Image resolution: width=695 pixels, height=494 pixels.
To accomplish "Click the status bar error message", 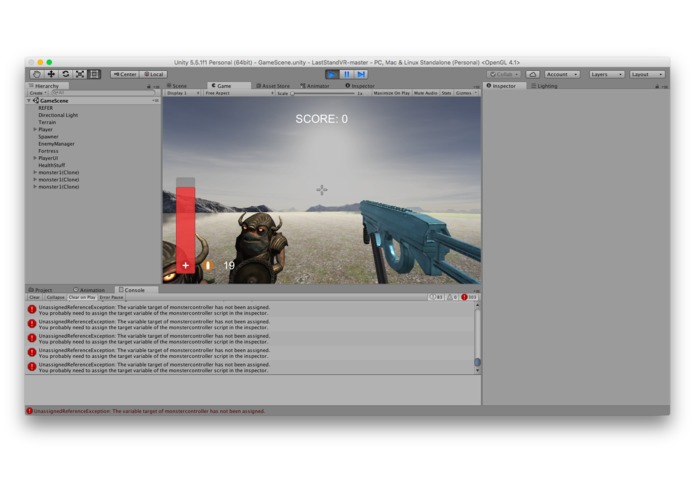I will point(149,412).
